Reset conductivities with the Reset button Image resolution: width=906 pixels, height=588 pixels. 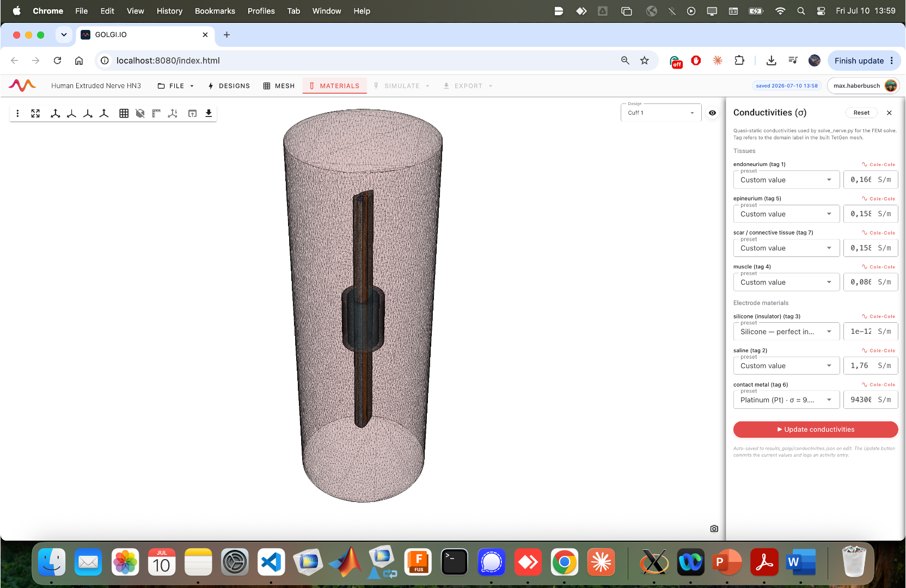(861, 113)
